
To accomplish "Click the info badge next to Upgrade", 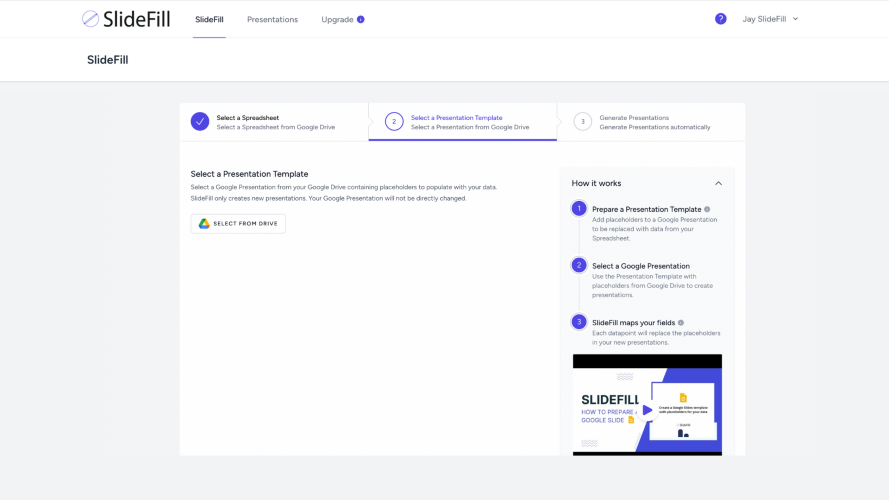I will click(x=361, y=19).
